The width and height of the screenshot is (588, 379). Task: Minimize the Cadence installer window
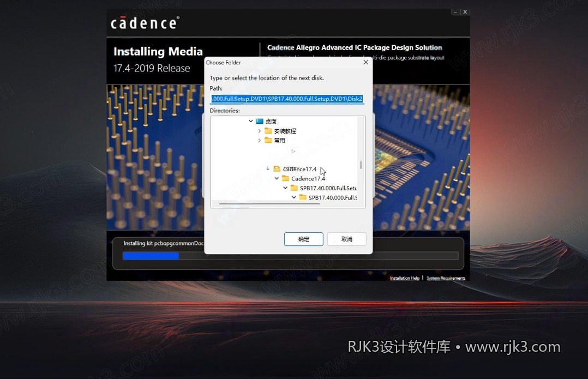click(455, 12)
